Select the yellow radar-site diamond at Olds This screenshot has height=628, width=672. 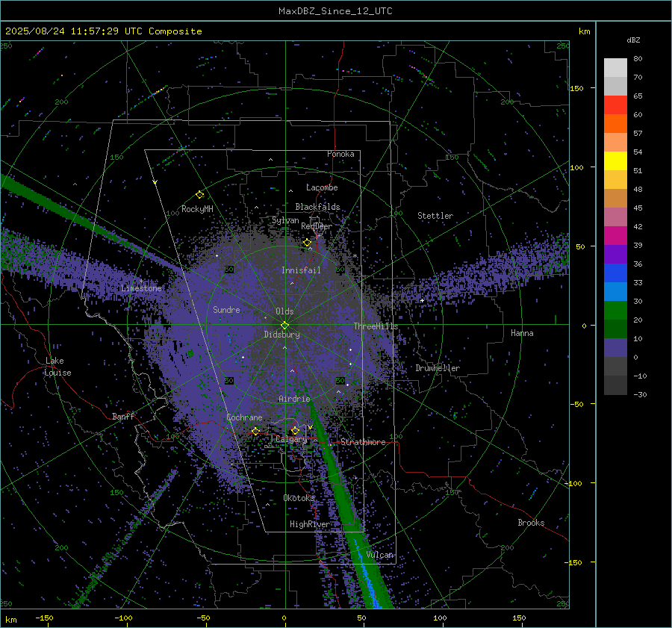pos(284,326)
